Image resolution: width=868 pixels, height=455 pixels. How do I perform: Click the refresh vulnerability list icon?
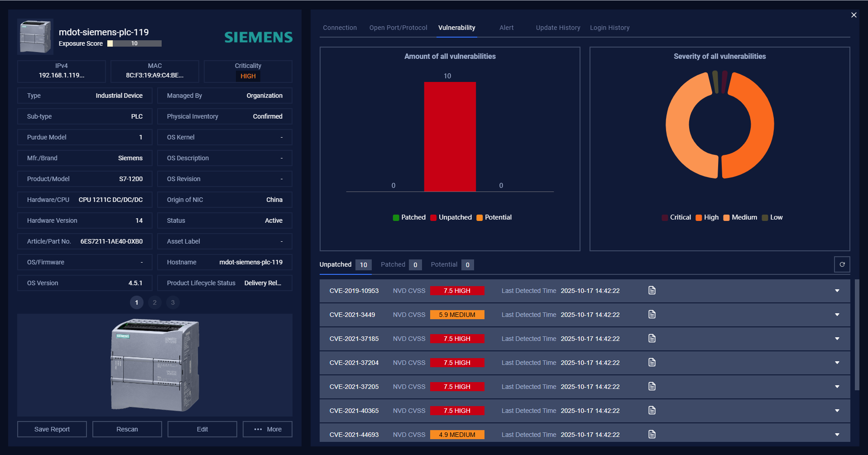[x=842, y=264]
